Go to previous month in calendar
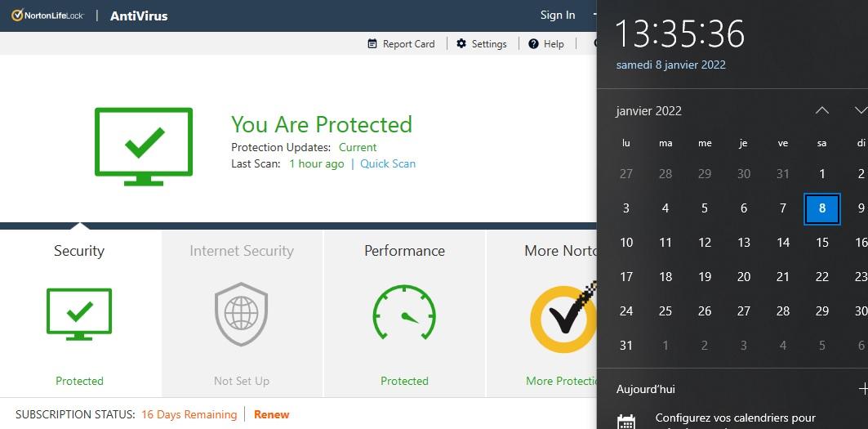This screenshot has width=868, height=429. pos(822,110)
